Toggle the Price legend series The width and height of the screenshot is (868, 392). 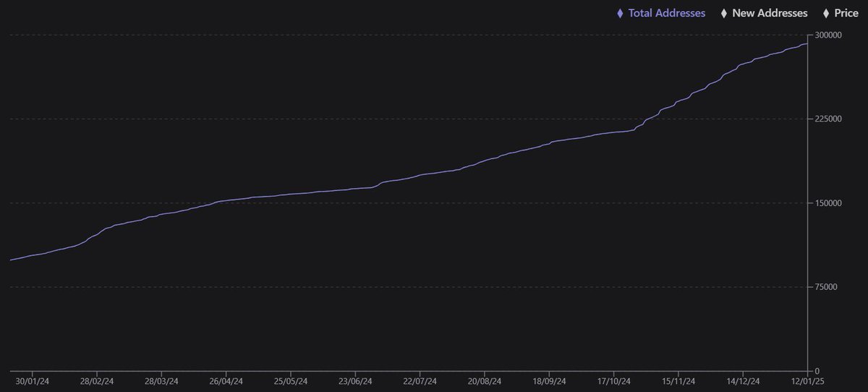point(841,13)
